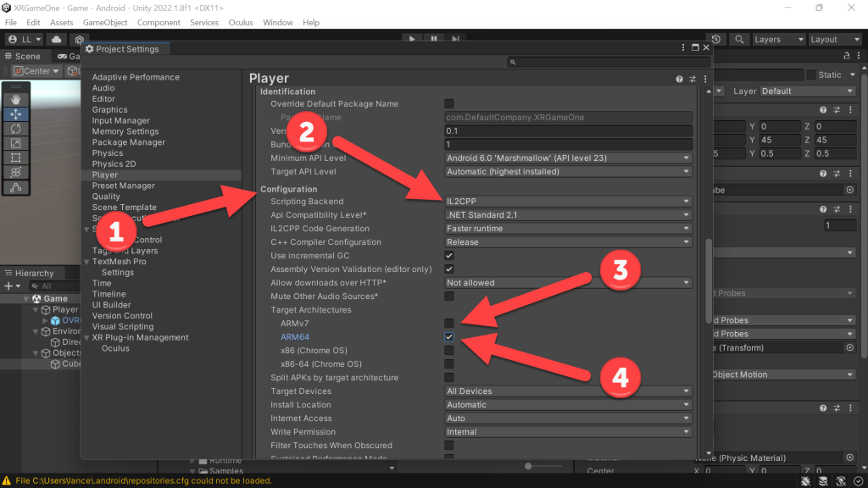Open the cloud services icon

point(57,39)
